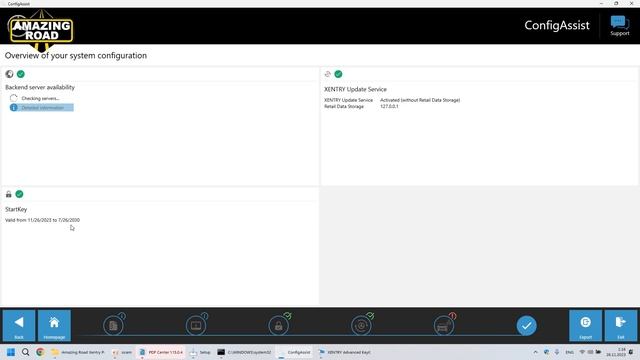Open the Windows Start menu

11,352
